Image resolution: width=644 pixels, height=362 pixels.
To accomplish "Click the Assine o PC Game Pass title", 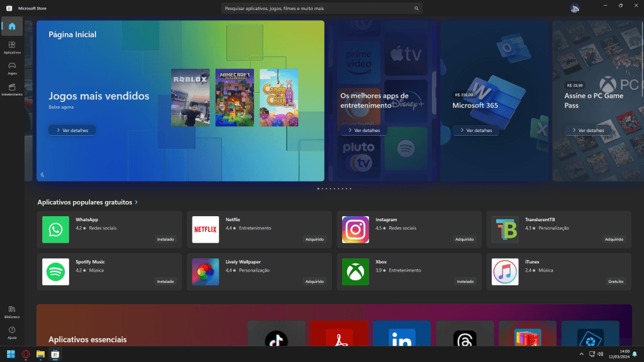I will tap(594, 101).
